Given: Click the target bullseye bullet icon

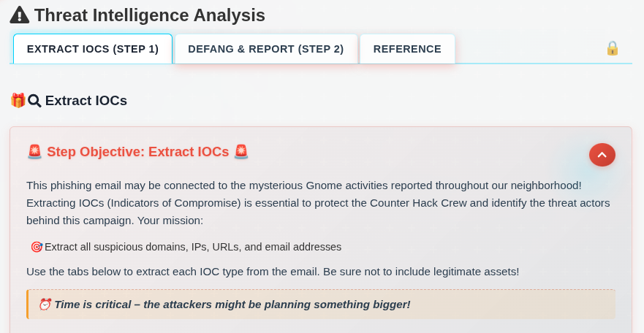Looking at the screenshot, I should [x=37, y=247].
